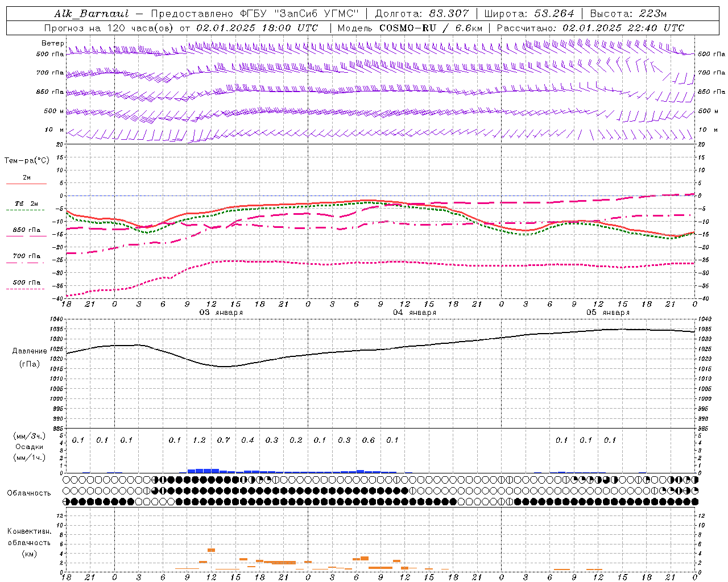Select the 'Долгота: 83.307' longitude value
The width and height of the screenshot is (728, 582).
click(x=422, y=14)
